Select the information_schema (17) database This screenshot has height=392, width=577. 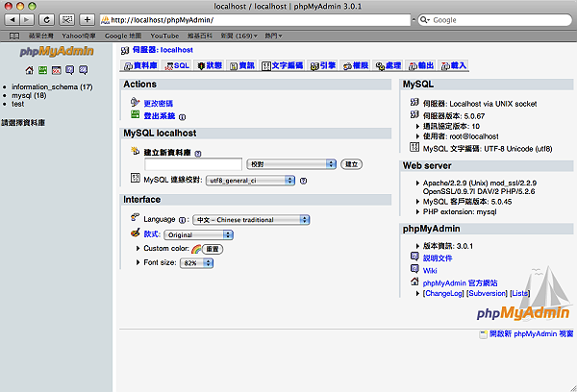(x=52, y=86)
